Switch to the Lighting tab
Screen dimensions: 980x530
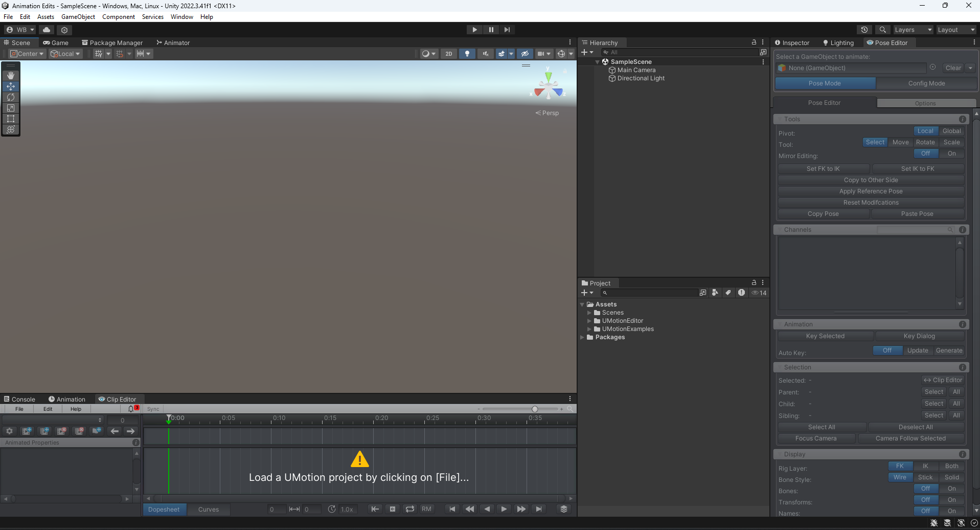pyautogui.click(x=838, y=42)
